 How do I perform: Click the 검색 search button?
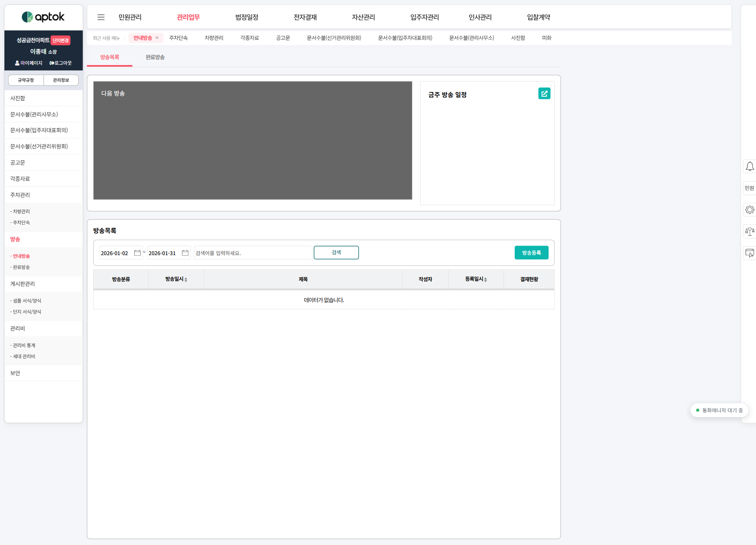[x=336, y=253]
